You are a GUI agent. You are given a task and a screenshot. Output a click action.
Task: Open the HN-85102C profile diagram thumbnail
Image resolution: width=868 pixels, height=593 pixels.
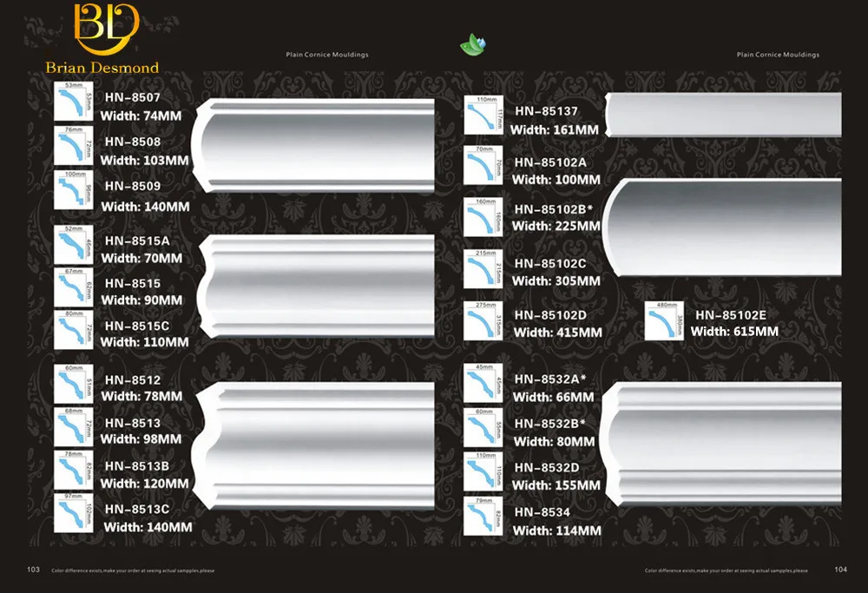click(483, 269)
